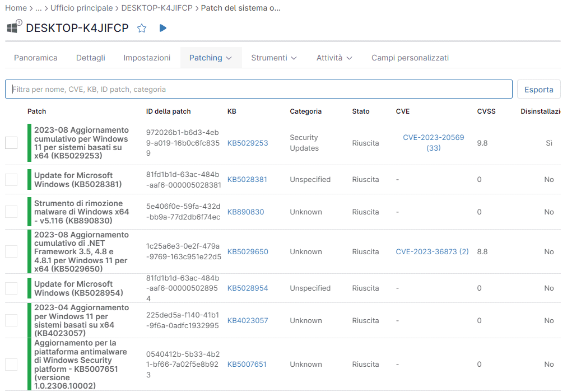Click the KB column header
This screenshot has height=392, width=567.
(x=232, y=111)
